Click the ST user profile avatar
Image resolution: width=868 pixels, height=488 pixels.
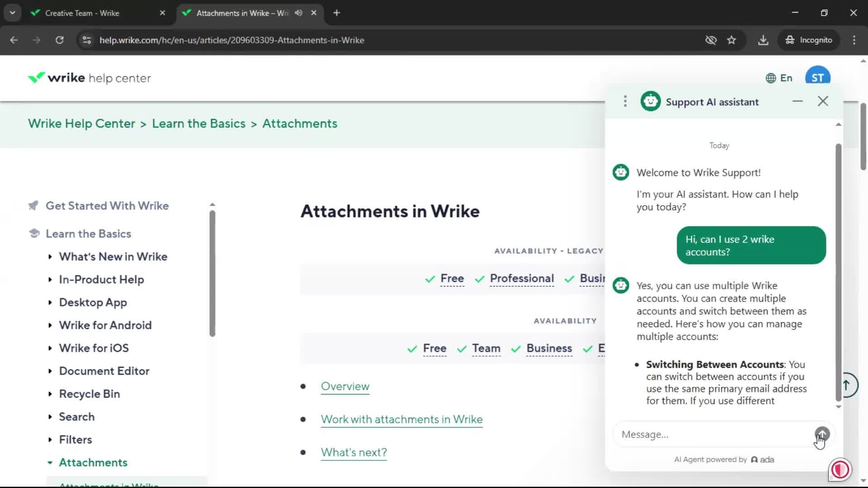[817, 77]
